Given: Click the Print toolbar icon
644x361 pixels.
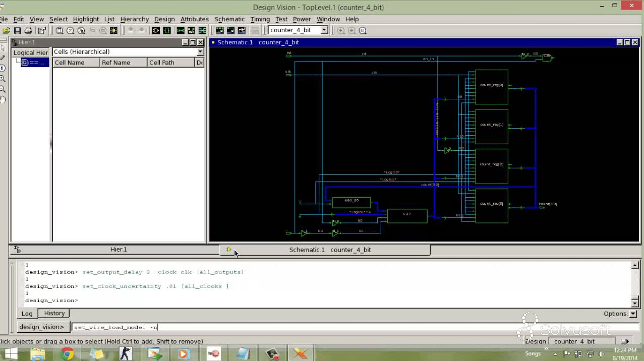Looking at the screenshot, I should pyautogui.click(x=28, y=30).
